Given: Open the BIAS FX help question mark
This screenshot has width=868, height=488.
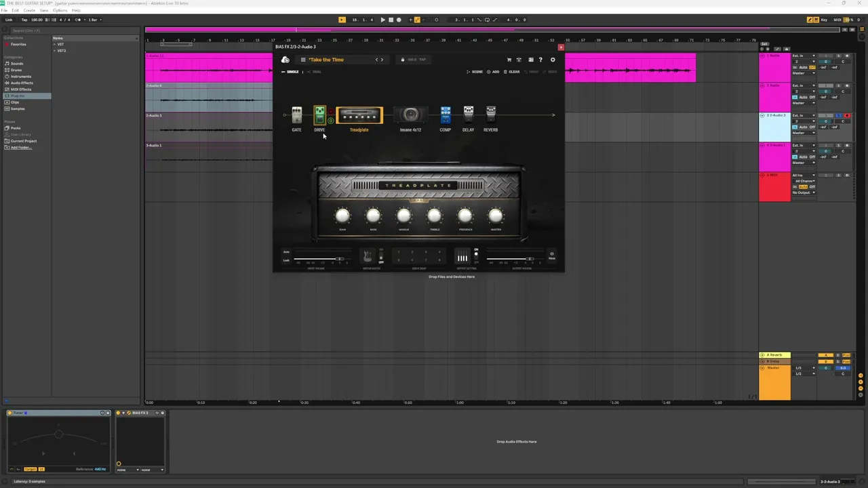Looking at the screenshot, I should click(x=540, y=60).
